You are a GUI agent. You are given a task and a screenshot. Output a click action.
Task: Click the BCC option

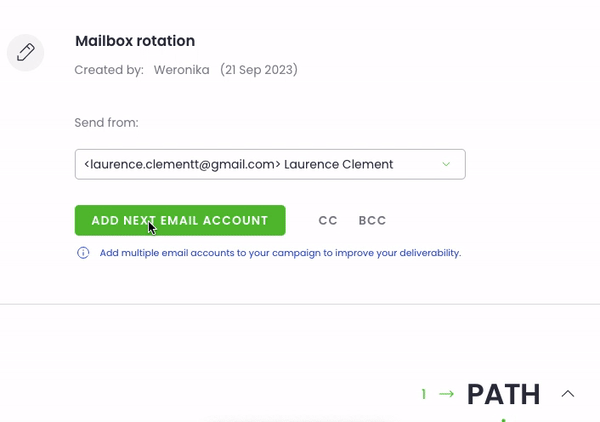point(372,221)
